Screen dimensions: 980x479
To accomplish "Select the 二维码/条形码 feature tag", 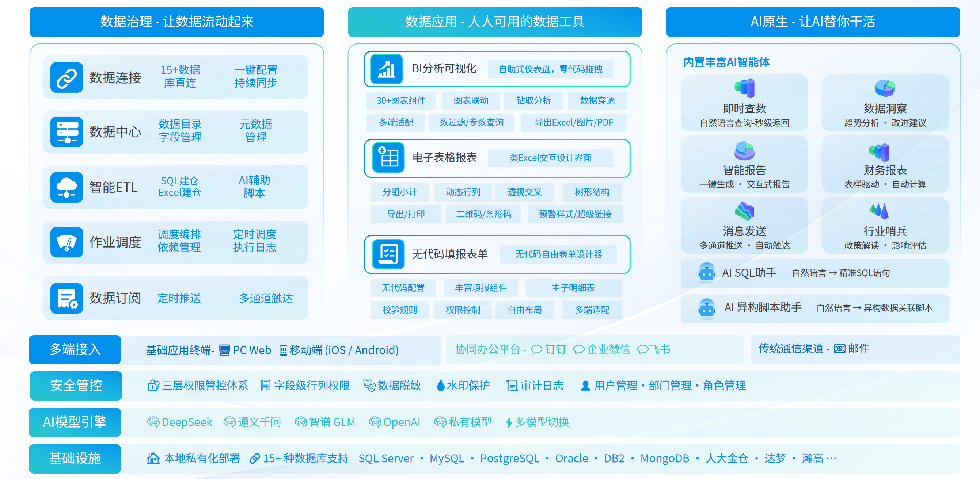I will click(483, 214).
